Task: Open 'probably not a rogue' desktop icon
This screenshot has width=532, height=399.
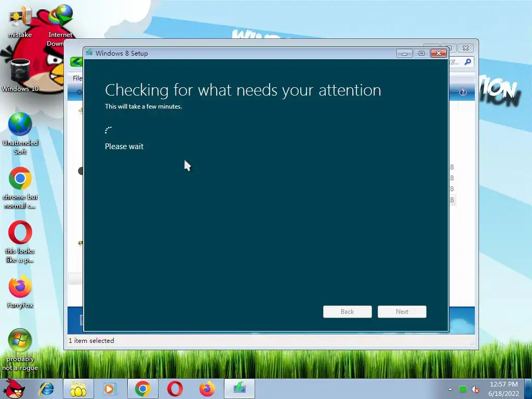Action: click(20, 350)
